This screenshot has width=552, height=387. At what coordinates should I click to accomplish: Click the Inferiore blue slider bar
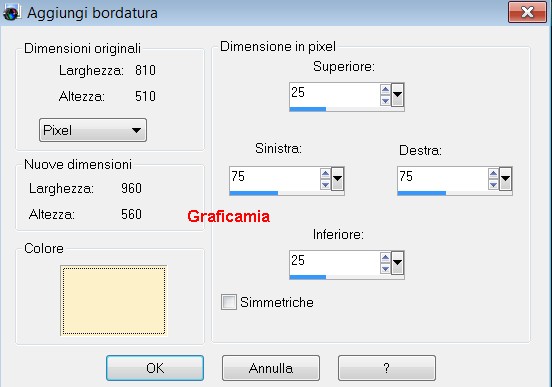click(308, 277)
